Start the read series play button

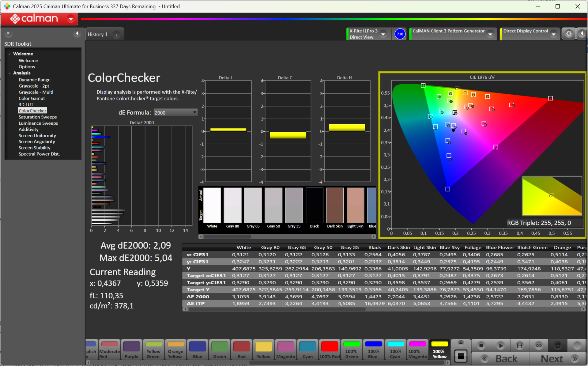point(500,345)
